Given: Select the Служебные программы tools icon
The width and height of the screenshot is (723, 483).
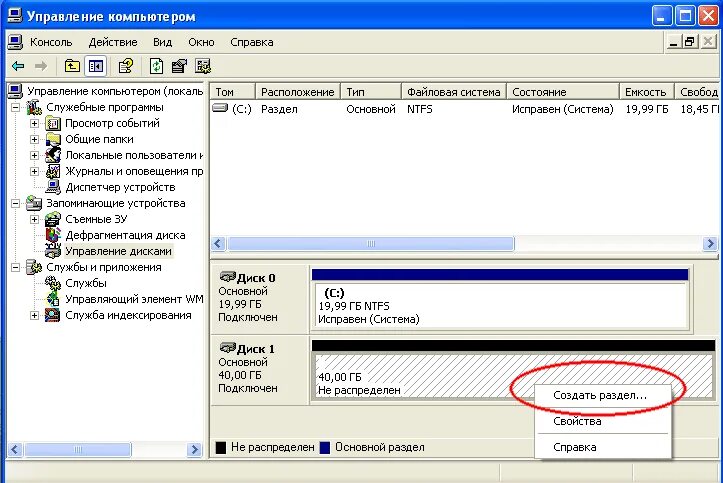Looking at the screenshot, I should [34, 107].
